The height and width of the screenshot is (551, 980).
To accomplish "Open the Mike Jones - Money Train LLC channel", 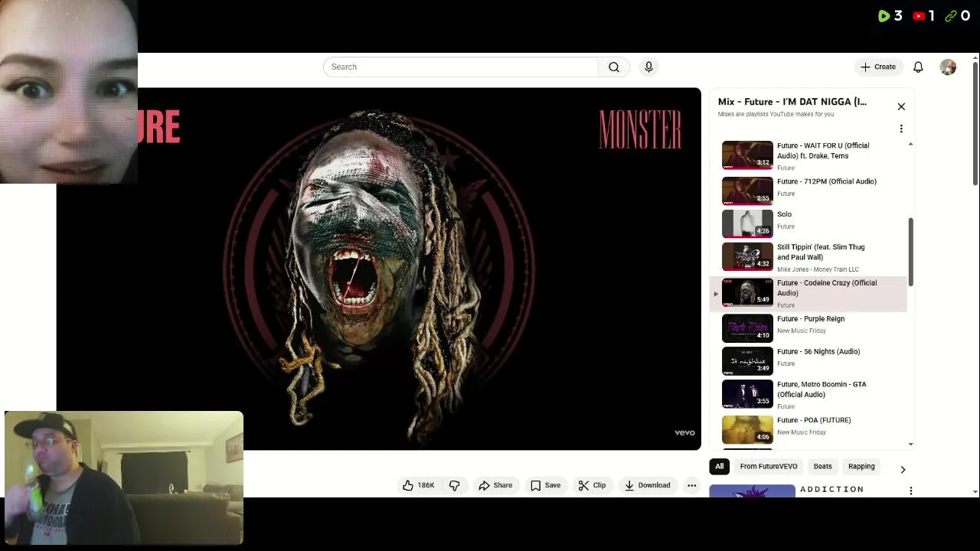I will (x=818, y=269).
